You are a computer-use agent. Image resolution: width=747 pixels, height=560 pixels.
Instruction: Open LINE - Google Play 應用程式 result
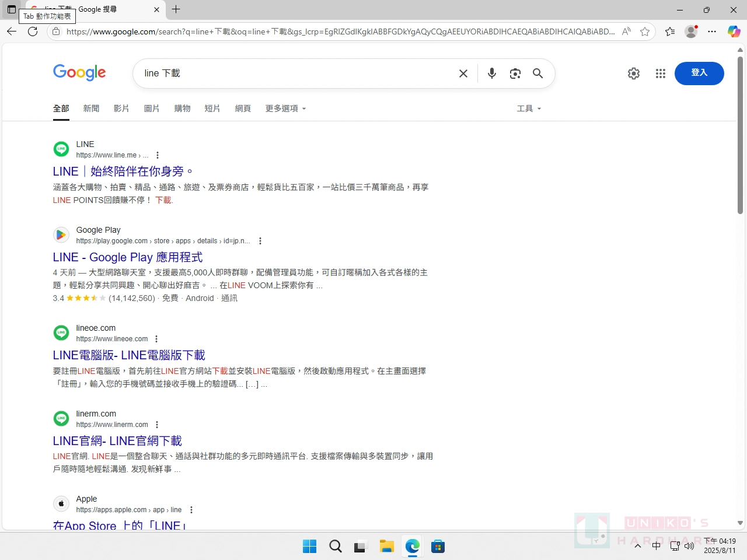pyautogui.click(x=128, y=257)
